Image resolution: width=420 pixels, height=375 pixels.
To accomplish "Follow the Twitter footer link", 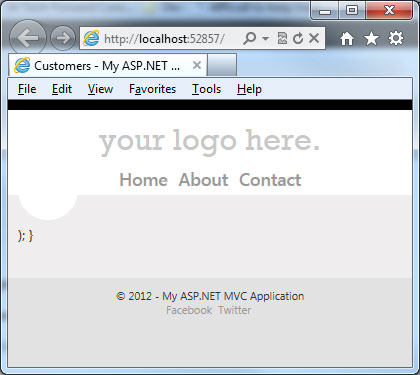I will click(235, 310).
